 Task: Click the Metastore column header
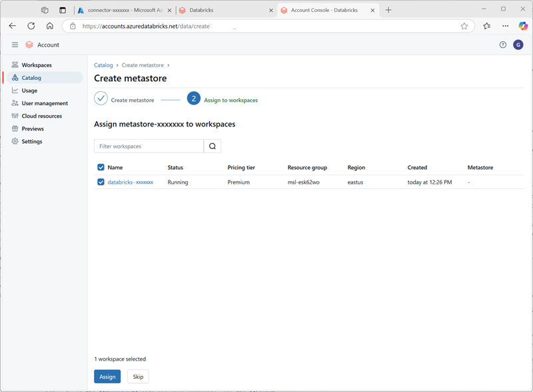[x=480, y=168]
